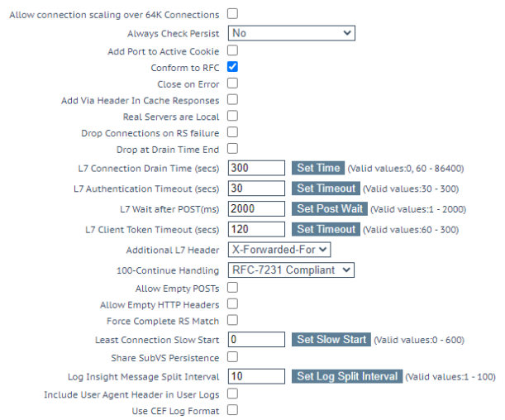Viewport: 505px width, 420px height.
Task: Click the L7 Client Token Timeout field
Action: click(x=256, y=229)
